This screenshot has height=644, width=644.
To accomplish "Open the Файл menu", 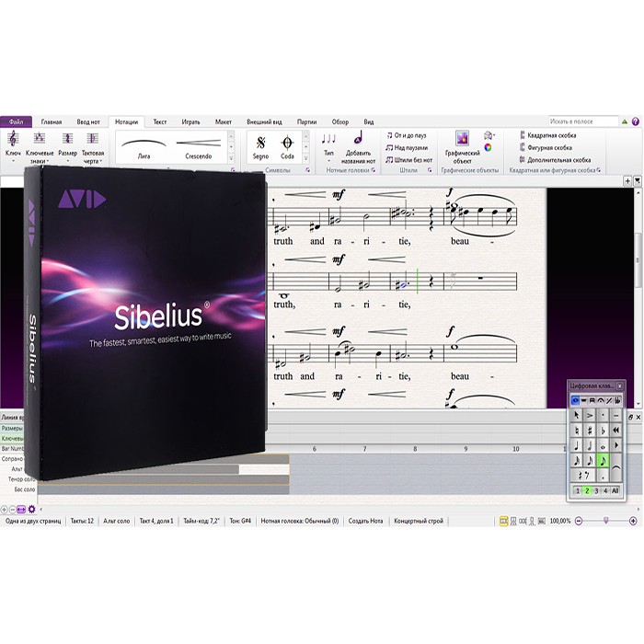I will (16, 122).
